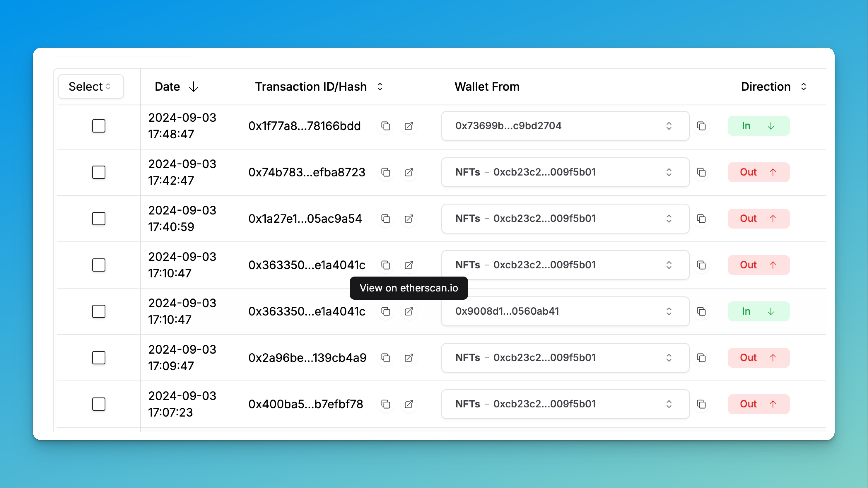The height and width of the screenshot is (488, 868).
Task: Click the Out badge for 17:09:47 row
Action: tap(758, 358)
